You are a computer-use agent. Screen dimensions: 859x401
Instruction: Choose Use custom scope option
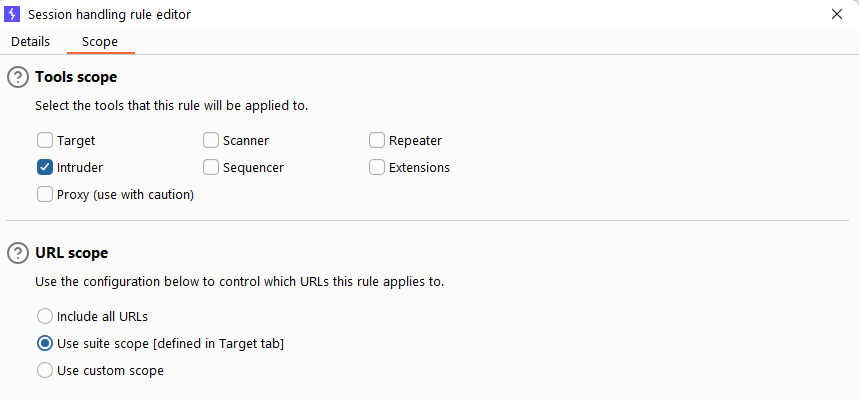coord(45,370)
